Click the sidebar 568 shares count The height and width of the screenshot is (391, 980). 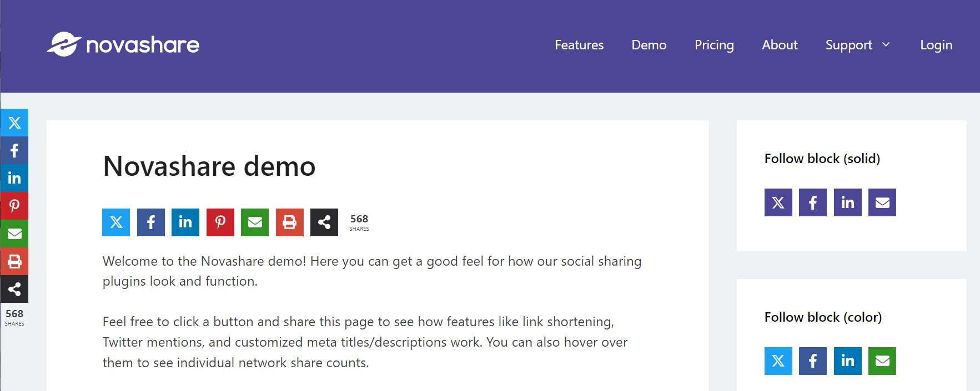click(14, 317)
